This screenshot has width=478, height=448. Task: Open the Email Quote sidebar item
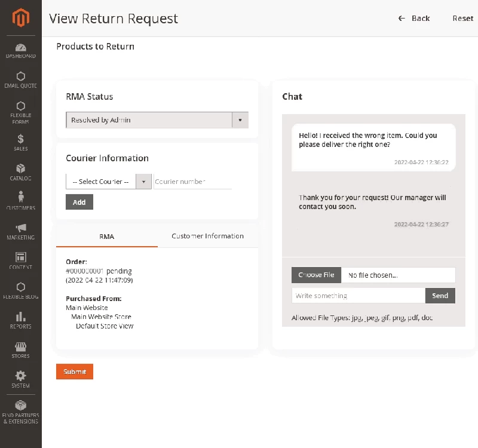[21, 80]
